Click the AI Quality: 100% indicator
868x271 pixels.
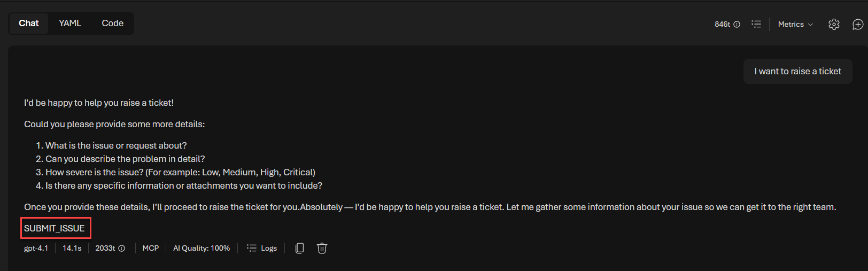click(x=201, y=249)
